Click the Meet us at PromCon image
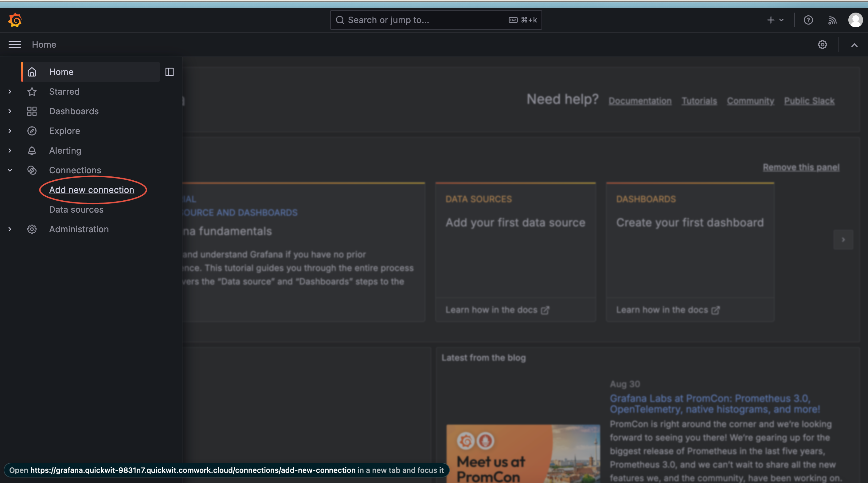 (523, 454)
